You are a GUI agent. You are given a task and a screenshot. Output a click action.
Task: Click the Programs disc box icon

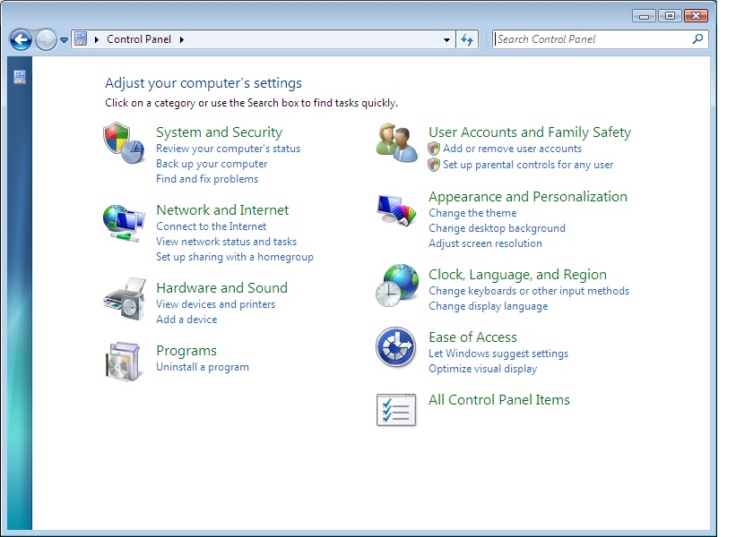(123, 361)
